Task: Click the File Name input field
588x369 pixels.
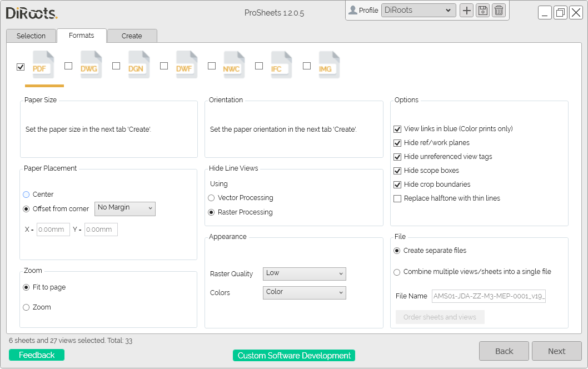Action: [x=489, y=296]
